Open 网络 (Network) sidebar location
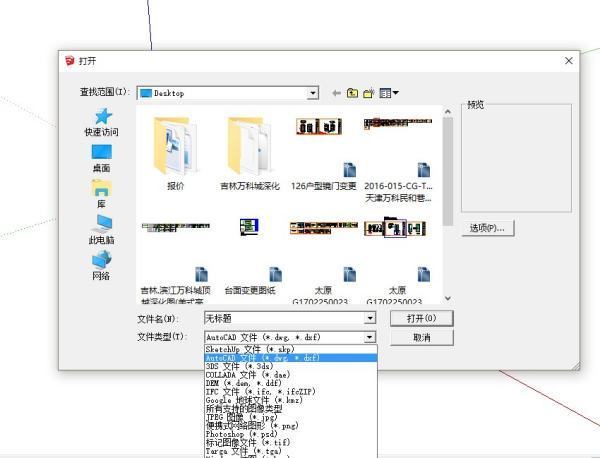This screenshot has width=600, height=458. tap(101, 265)
